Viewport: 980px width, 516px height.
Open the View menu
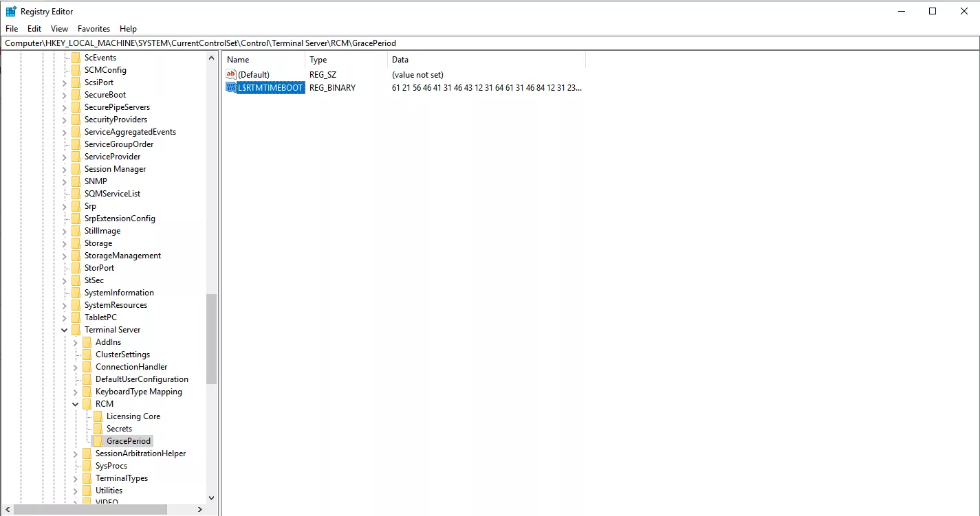point(60,29)
